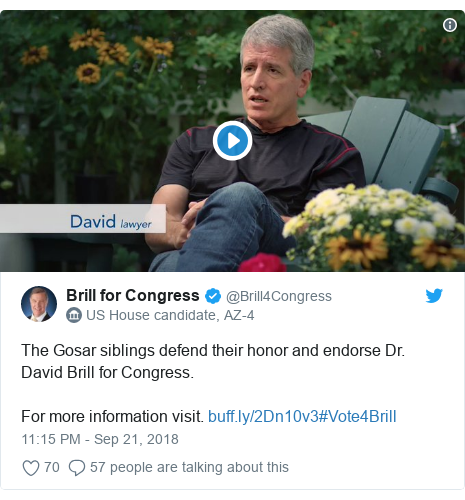
Task: Visit the @Brill4Congress handle
Action: click(x=279, y=296)
